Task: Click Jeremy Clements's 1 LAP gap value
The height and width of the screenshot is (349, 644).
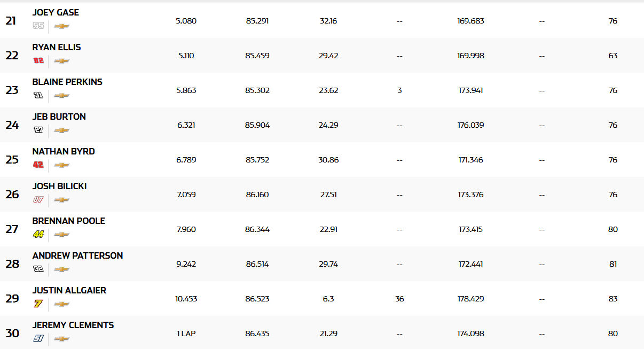Action: [x=186, y=334]
